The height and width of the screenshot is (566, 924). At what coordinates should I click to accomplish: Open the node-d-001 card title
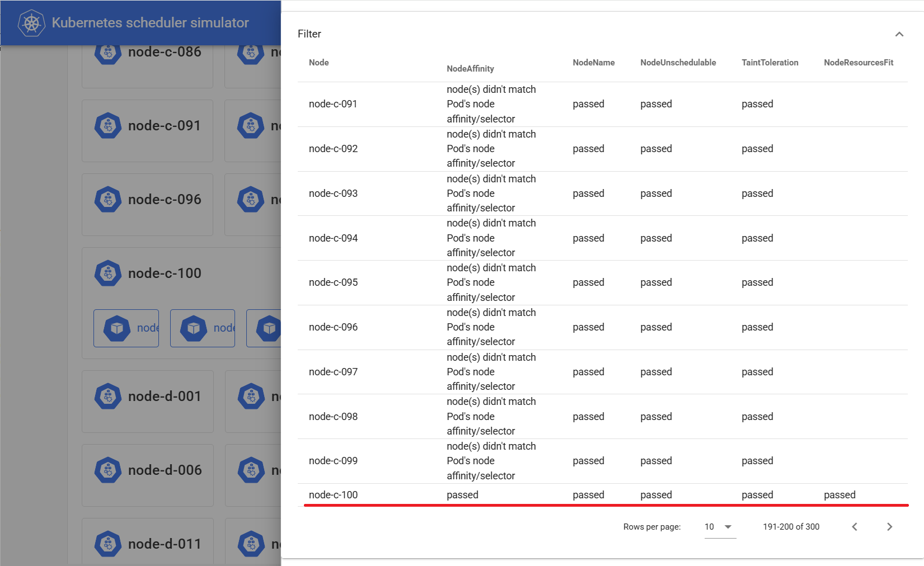[x=165, y=397]
